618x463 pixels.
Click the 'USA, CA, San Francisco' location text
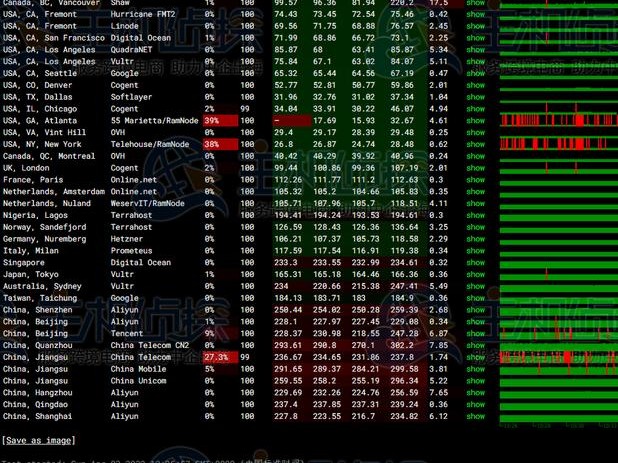(x=54, y=38)
